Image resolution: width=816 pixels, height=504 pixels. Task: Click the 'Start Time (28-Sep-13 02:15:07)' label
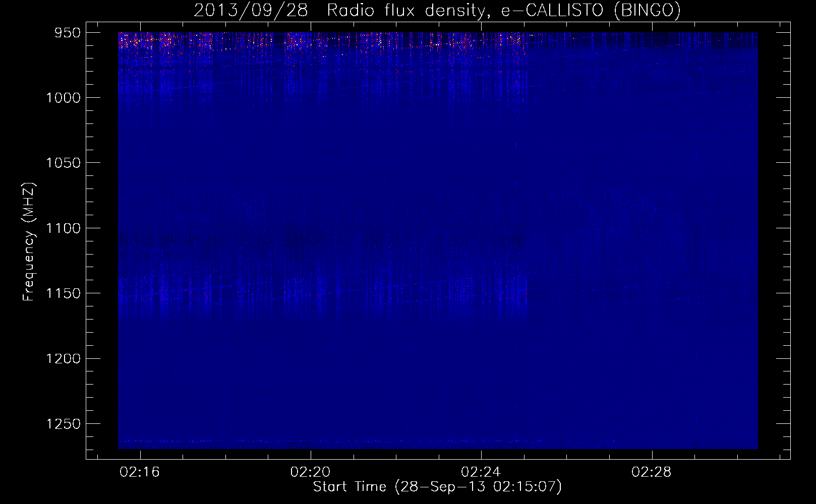tap(437, 487)
